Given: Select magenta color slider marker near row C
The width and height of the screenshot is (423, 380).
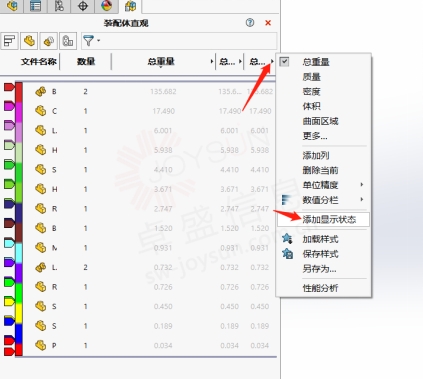Looking at the screenshot, I should click(x=9, y=106).
